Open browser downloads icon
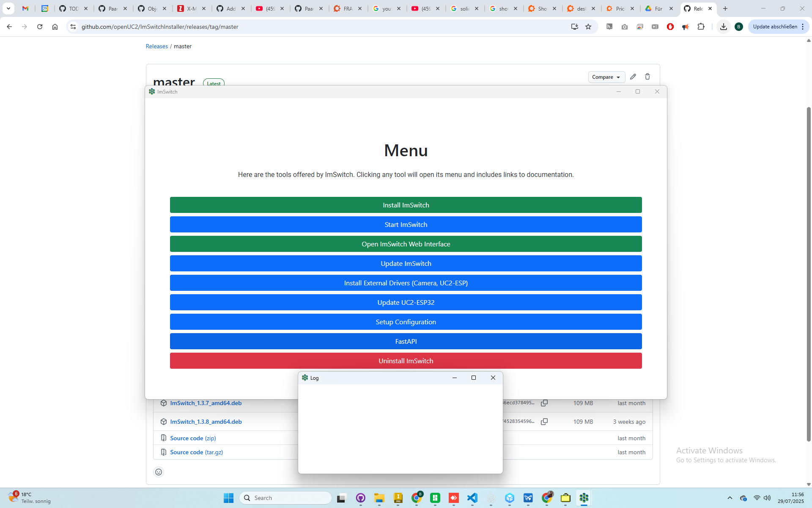The height and width of the screenshot is (508, 812). pyautogui.click(x=724, y=27)
